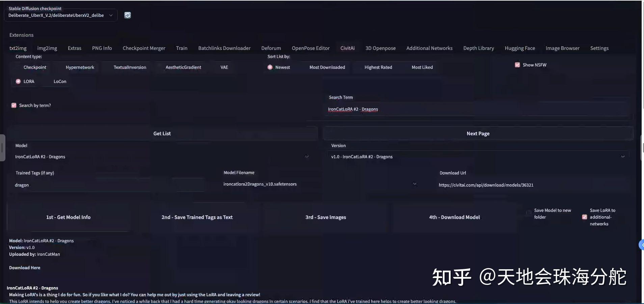
Task: Switch to the OpenPose Editor tab
Action: 310,48
